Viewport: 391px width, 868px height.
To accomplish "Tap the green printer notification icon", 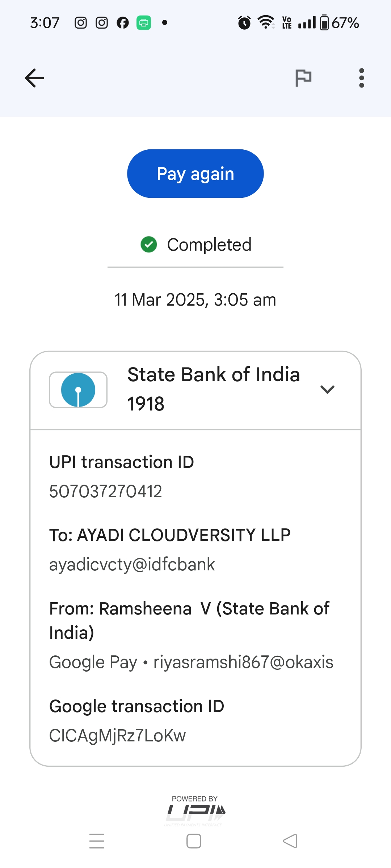I will (x=144, y=23).
